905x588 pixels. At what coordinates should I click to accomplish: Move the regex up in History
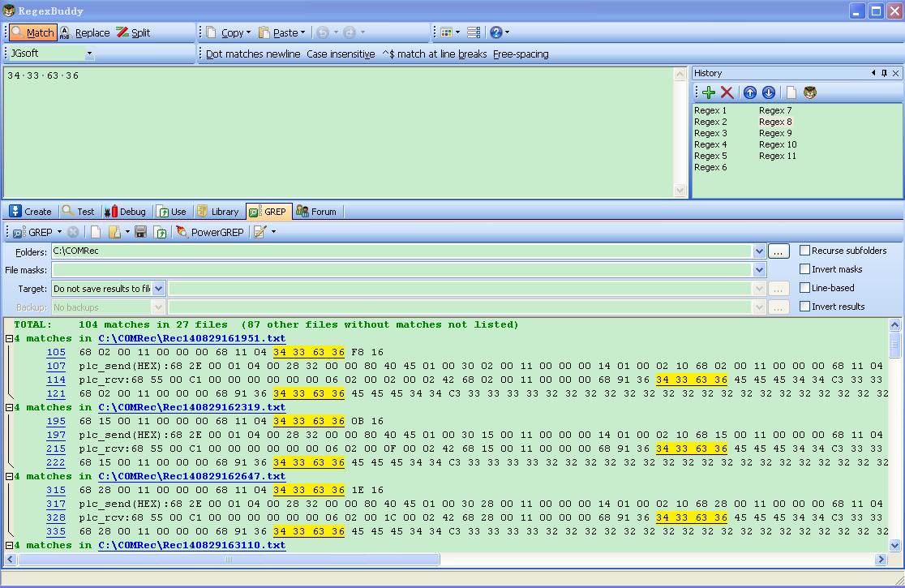(750, 92)
